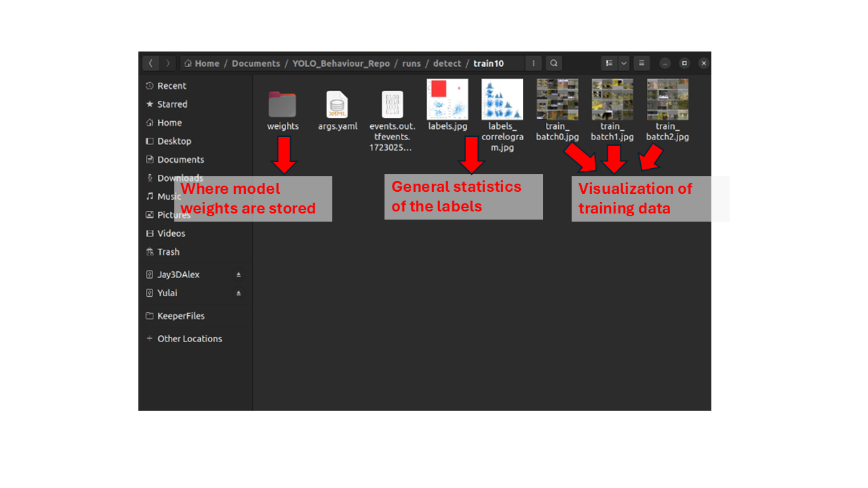Viewport: 868px width, 488px height.
Task: Go to runs breadcrumb segment
Action: tap(411, 64)
